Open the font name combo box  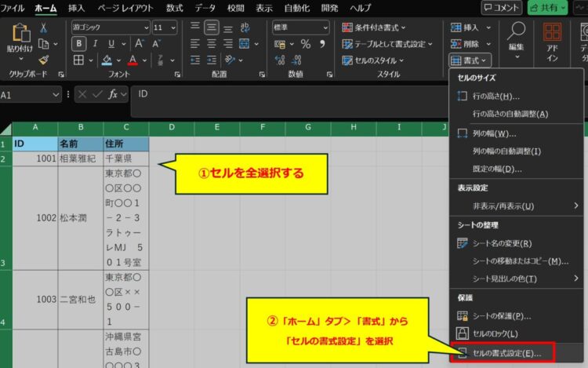pos(111,27)
